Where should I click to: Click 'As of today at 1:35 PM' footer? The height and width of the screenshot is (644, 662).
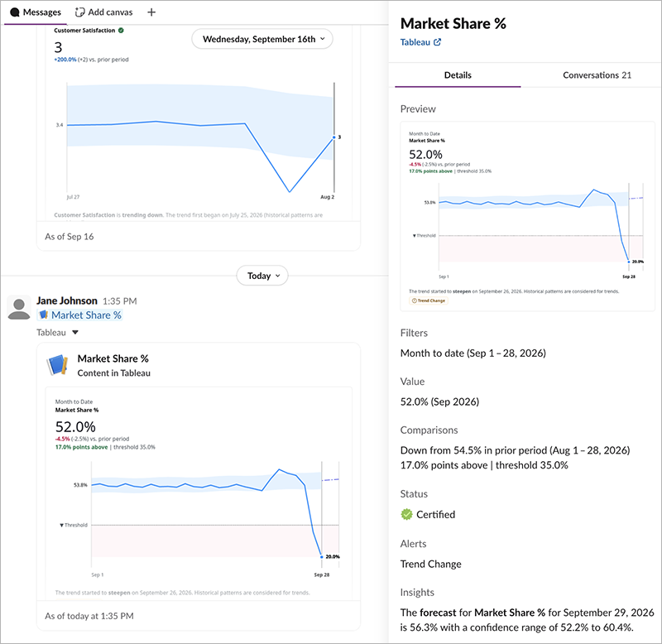pyautogui.click(x=89, y=616)
